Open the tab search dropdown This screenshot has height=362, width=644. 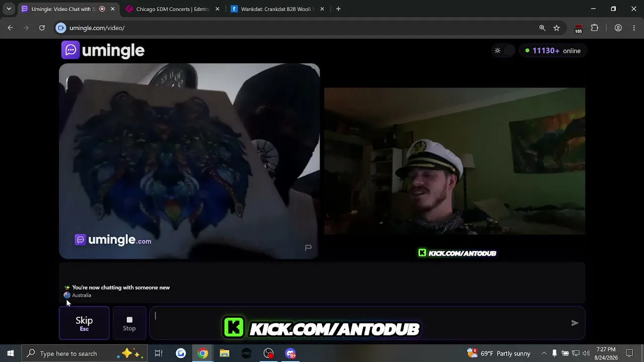pyautogui.click(x=9, y=9)
